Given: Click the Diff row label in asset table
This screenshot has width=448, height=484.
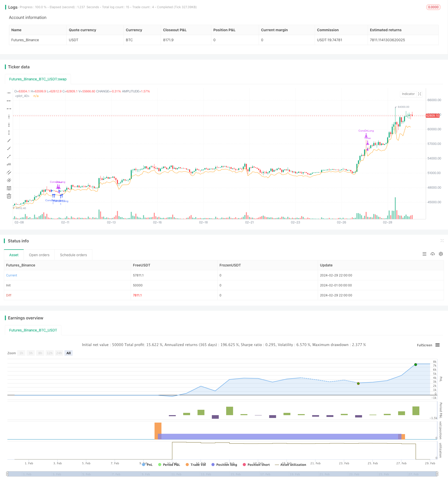Looking at the screenshot, I should click(9, 295).
